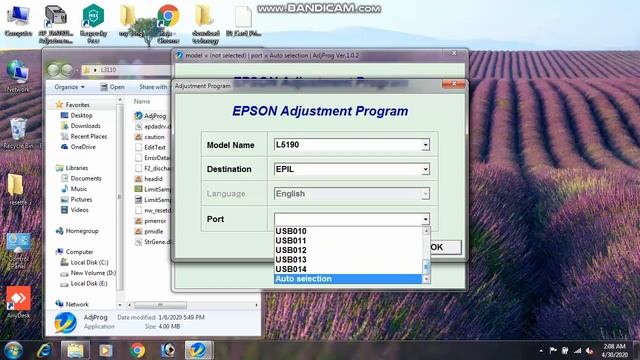Open Local Disk (C:)

84,262
